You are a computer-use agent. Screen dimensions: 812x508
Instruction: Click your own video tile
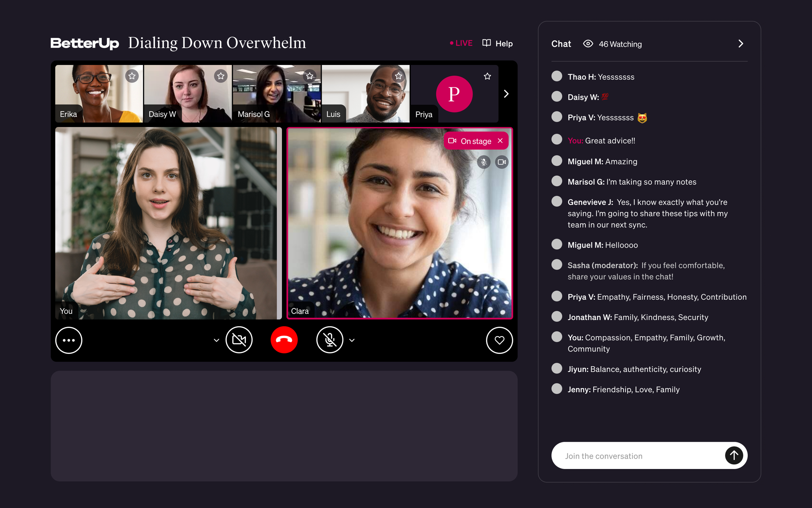pos(169,223)
